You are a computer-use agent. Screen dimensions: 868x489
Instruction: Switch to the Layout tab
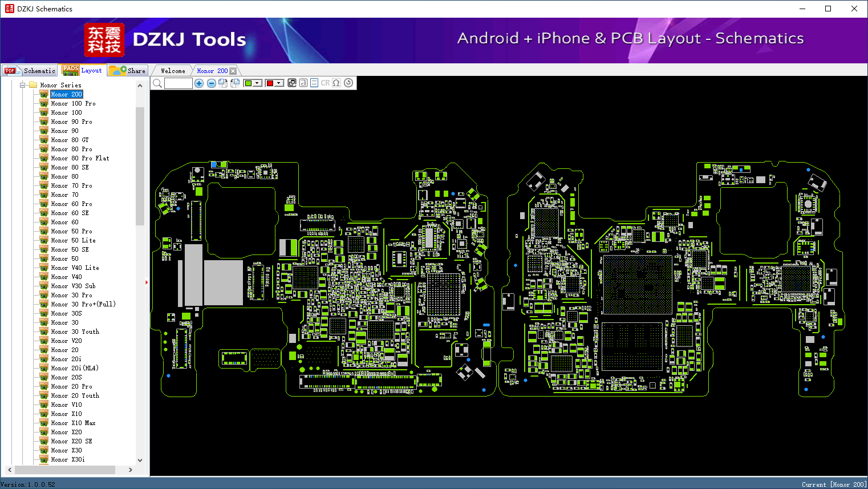tap(83, 70)
